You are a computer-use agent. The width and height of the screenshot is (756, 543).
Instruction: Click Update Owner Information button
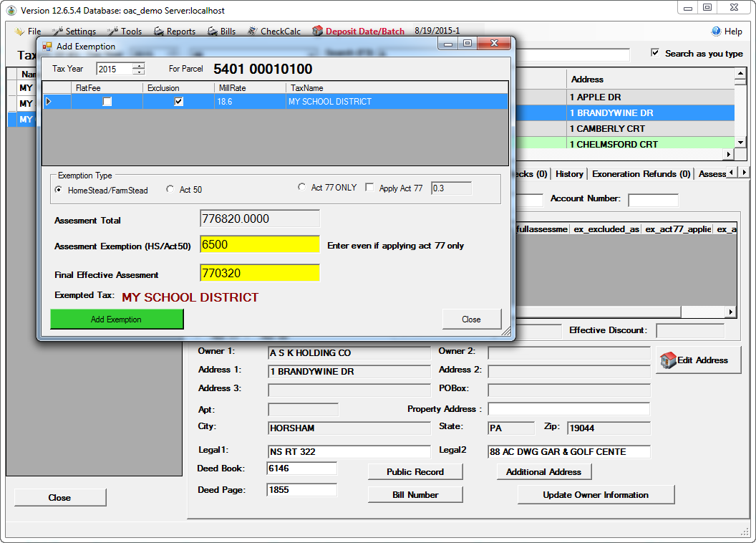tap(596, 495)
